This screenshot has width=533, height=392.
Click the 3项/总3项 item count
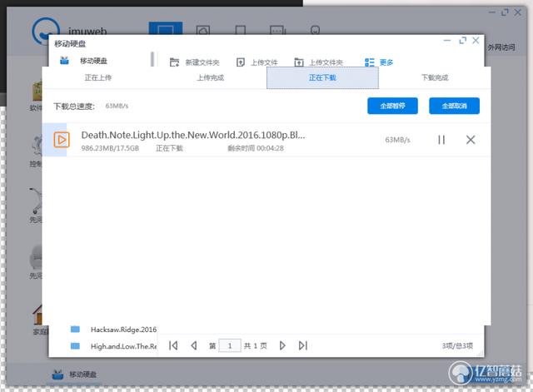click(457, 345)
